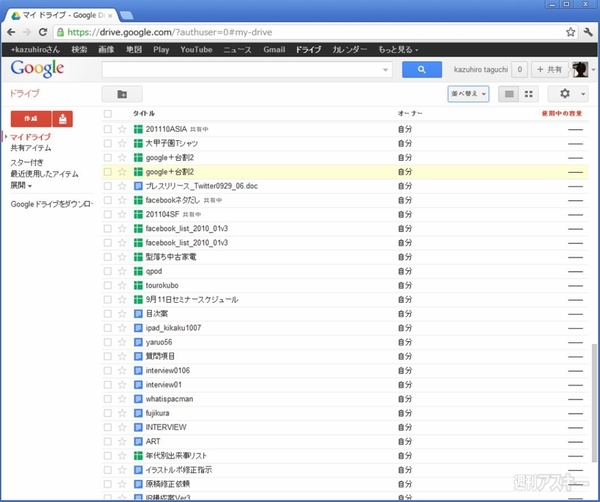Screen dimensions: 600x502
Task: Open Gmail in the top bar
Action: point(274,50)
